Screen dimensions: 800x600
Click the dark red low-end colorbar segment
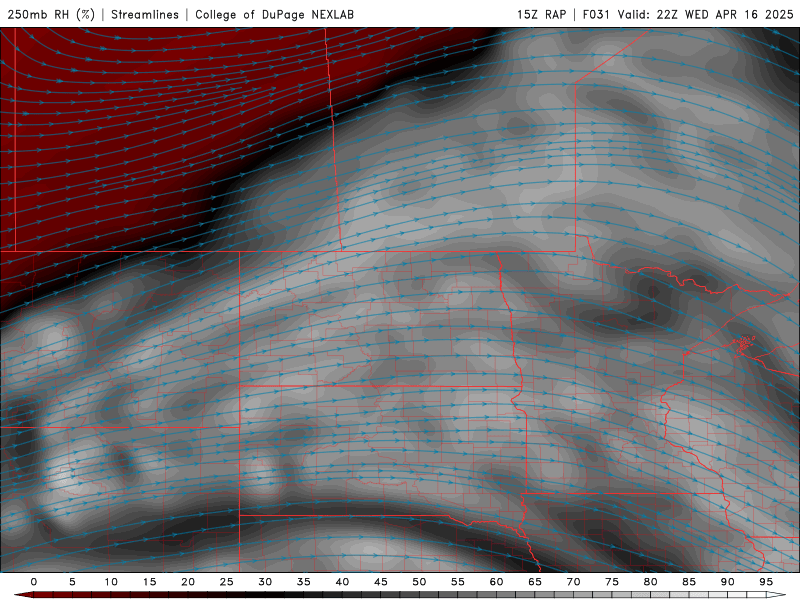coord(24,595)
